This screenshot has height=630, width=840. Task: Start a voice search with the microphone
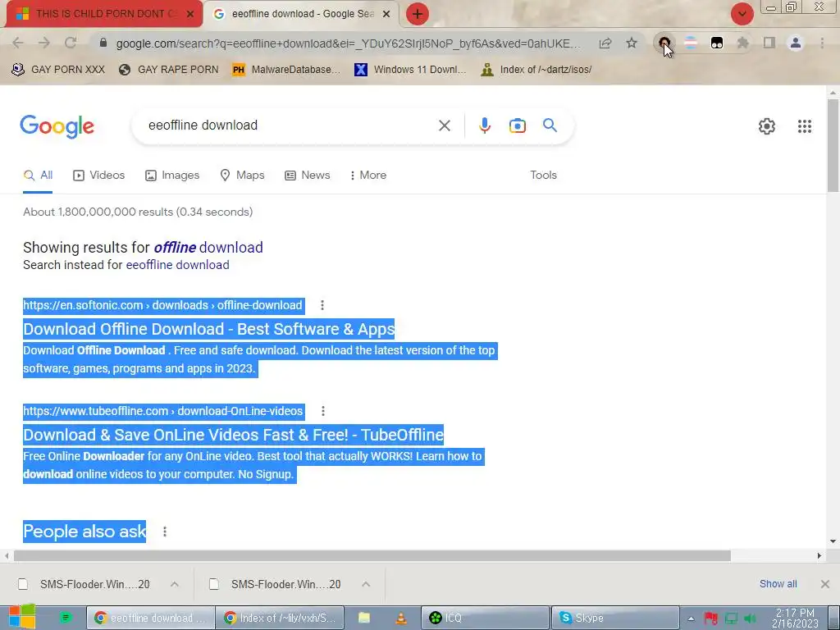484,126
